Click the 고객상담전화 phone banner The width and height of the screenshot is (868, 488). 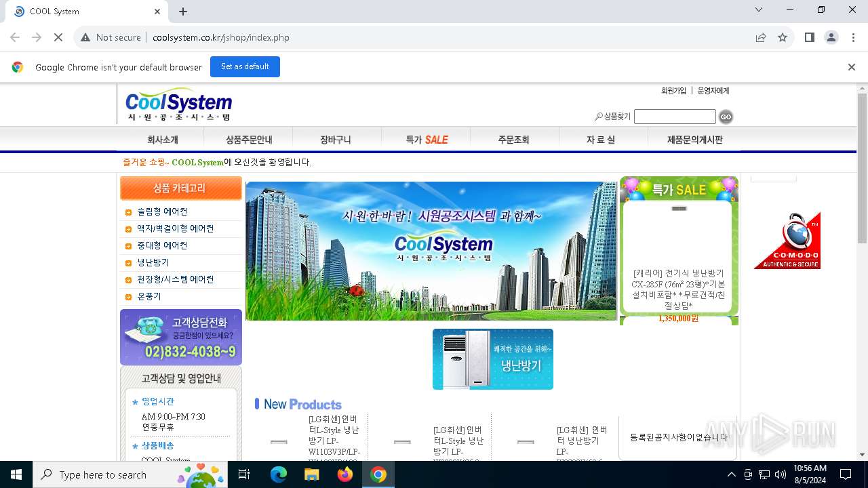181,337
